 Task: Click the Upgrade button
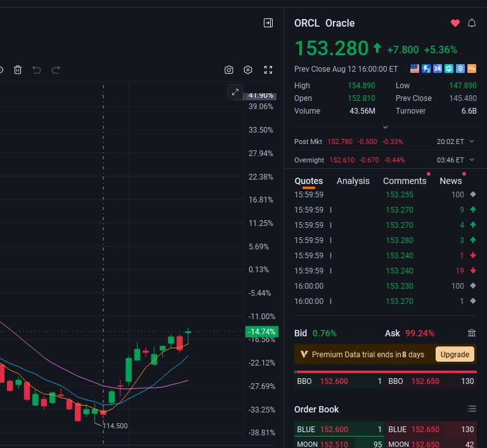click(455, 355)
